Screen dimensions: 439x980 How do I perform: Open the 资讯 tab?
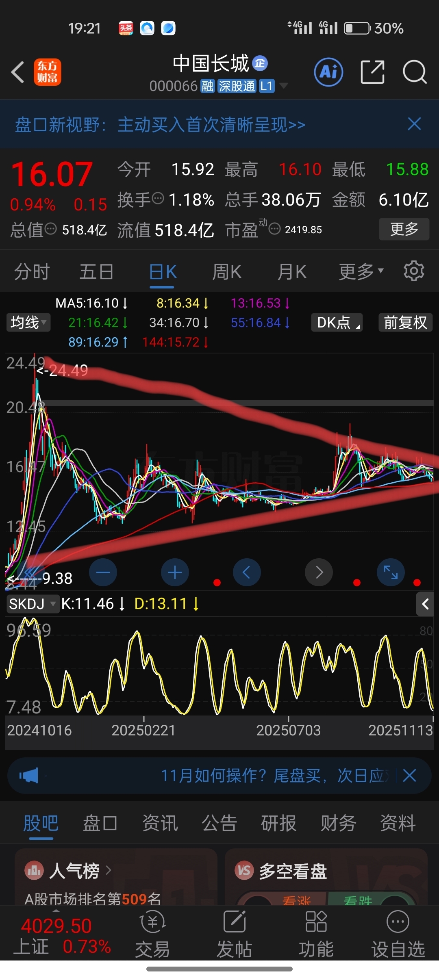(x=160, y=824)
